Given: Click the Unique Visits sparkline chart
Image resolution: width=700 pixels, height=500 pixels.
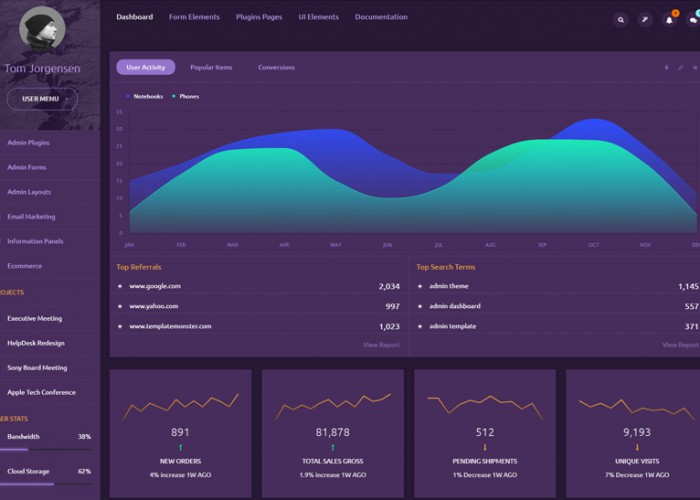Looking at the screenshot, I should pyautogui.click(x=637, y=409).
